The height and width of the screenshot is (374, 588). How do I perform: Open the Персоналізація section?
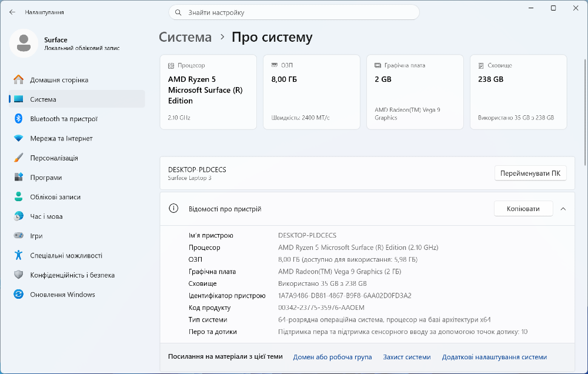click(77, 158)
